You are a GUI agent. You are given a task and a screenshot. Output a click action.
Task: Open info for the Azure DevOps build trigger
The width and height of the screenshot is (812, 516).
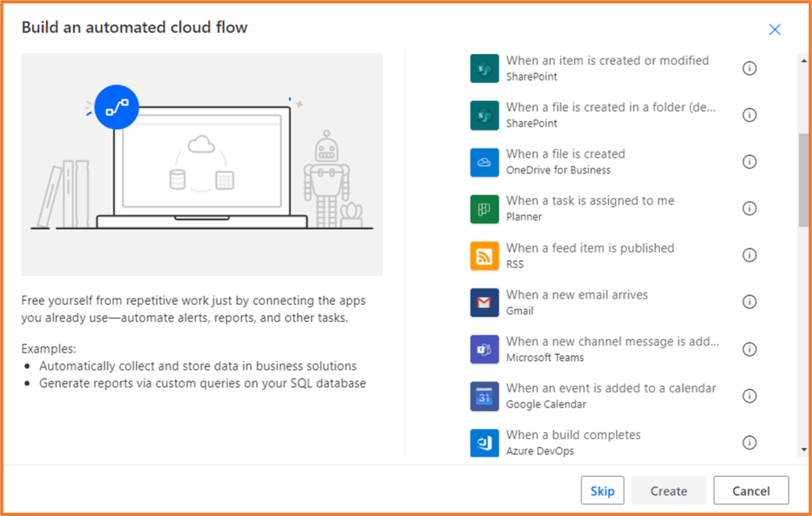[749, 442]
